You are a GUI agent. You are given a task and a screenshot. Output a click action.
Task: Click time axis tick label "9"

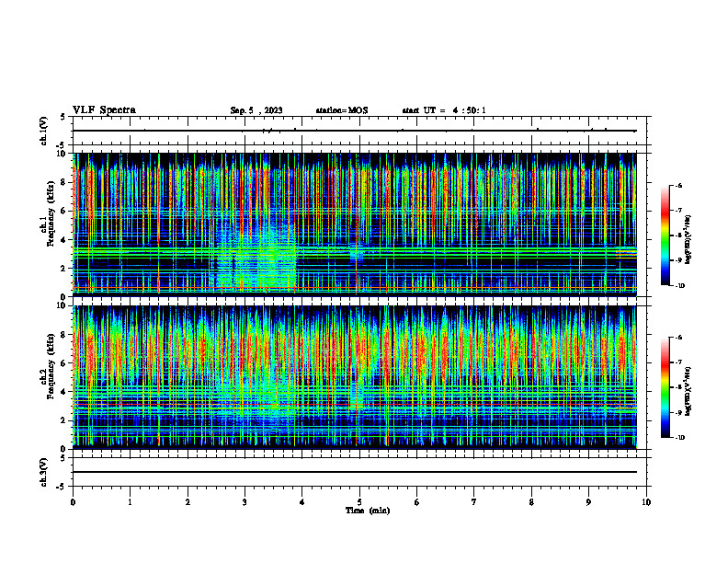(588, 502)
